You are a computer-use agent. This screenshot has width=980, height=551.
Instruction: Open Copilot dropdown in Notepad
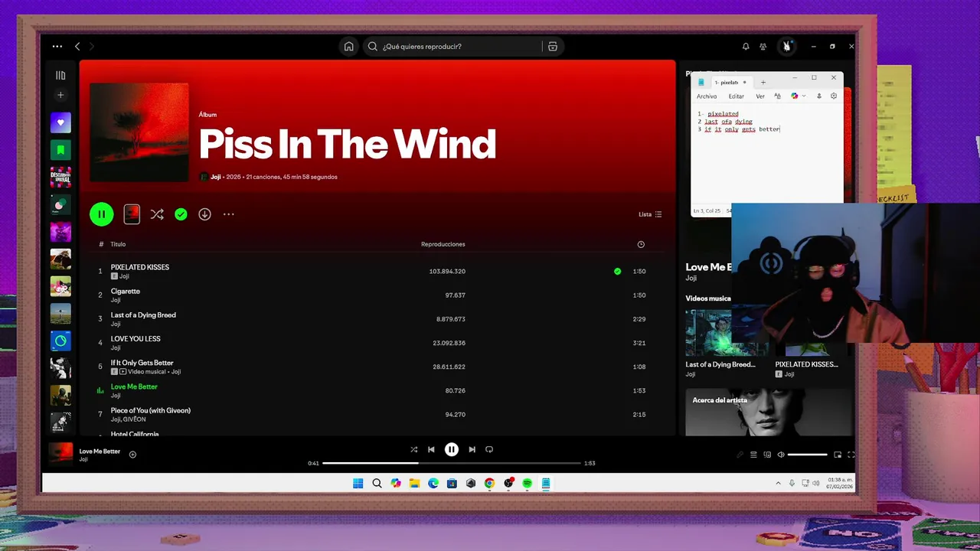[x=799, y=96]
